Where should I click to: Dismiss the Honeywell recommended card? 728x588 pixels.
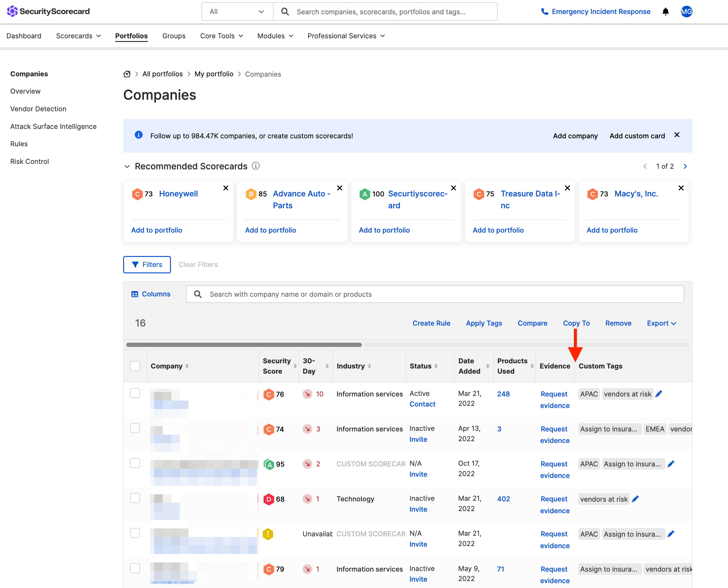pos(226,188)
